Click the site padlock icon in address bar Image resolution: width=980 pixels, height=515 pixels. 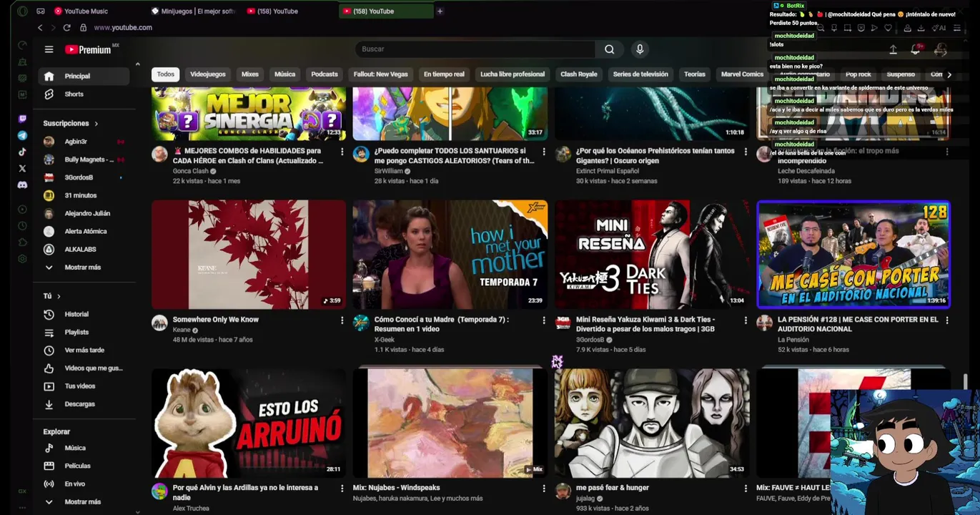pos(83,27)
